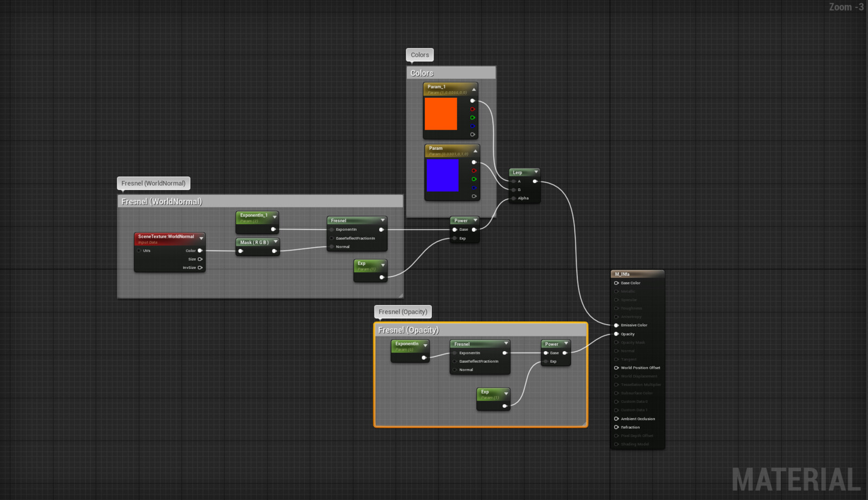
Task: Click the Lerp node B input pin
Action: coord(513,190)
